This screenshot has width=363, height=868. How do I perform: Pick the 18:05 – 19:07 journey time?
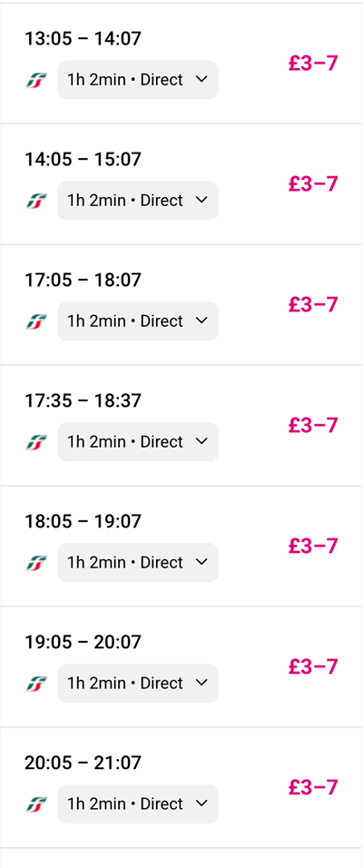pos(83,521)
